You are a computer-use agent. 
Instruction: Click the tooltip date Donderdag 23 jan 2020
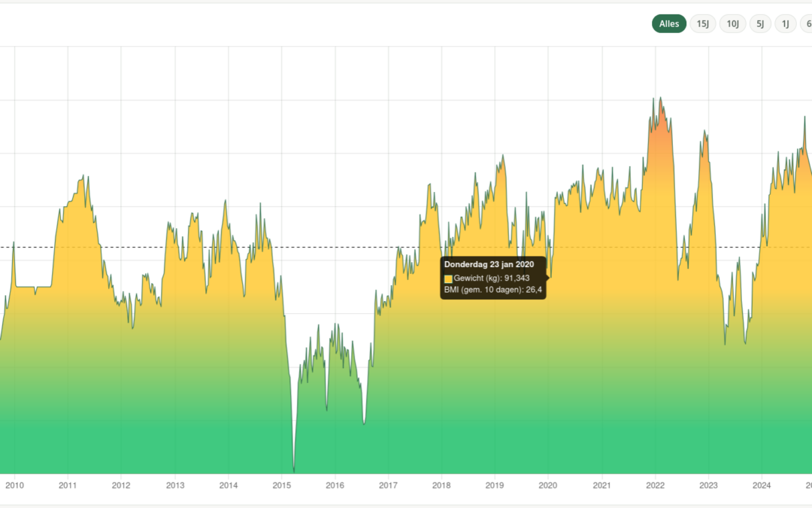[489, 264]
